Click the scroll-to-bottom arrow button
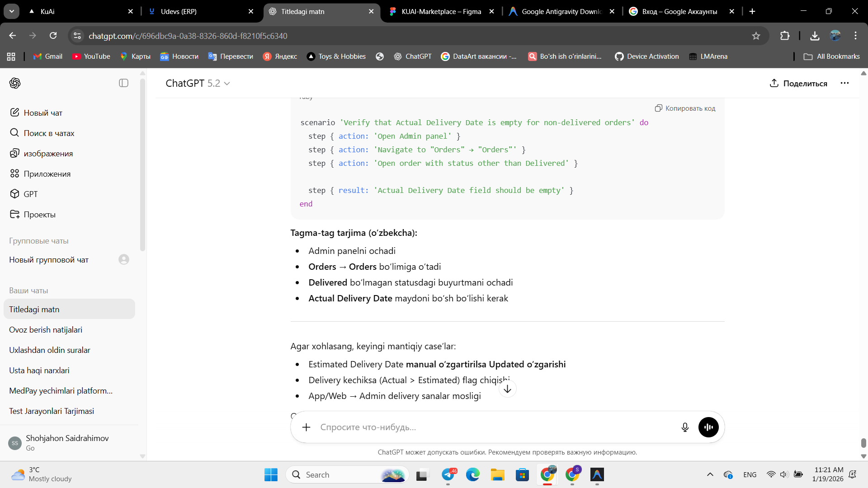Image resolution: width=868 pixels, height=488 pixels. (x=507, y=389)
